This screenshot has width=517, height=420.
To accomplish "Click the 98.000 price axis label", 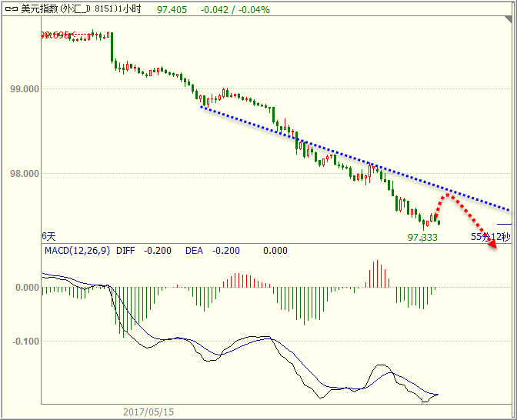I will [25, 174].
